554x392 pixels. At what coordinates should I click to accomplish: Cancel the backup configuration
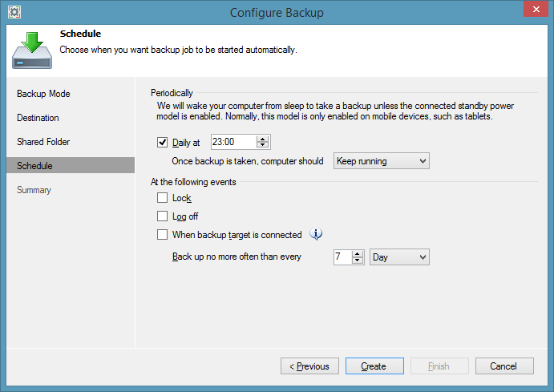pyautogui.click(x=504, y=366)
